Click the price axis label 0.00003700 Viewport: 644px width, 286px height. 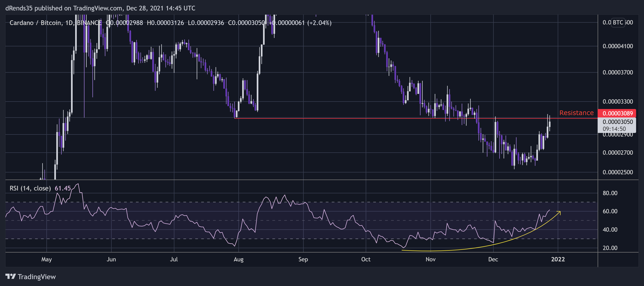618,72
